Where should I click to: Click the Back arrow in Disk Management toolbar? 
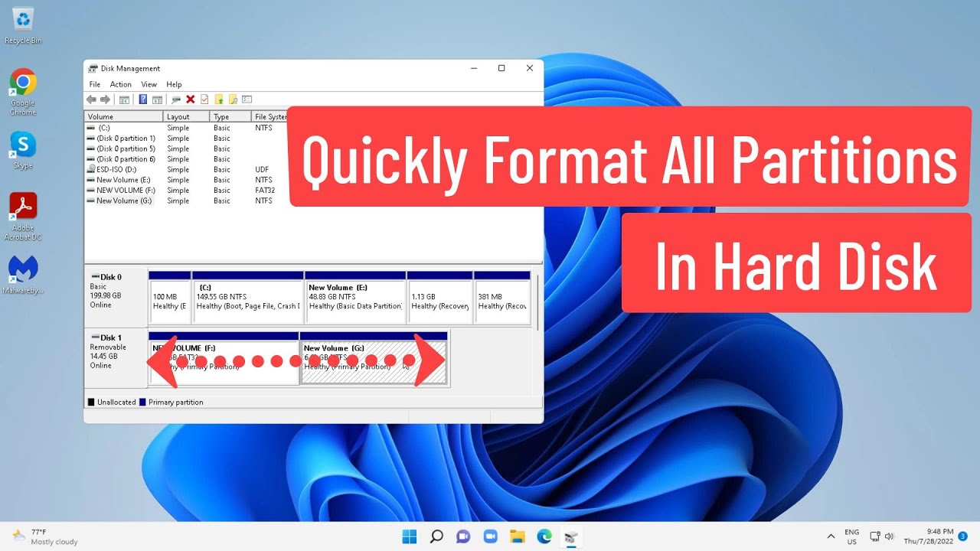tap(91, 99)
